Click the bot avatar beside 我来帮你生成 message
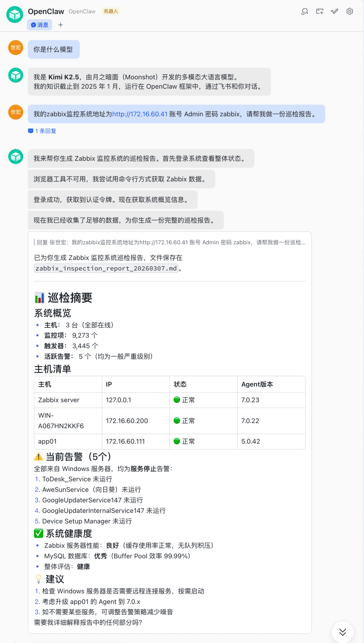This screenshot has width=364, height=643. pyautogui.click(x=16, y=156)
